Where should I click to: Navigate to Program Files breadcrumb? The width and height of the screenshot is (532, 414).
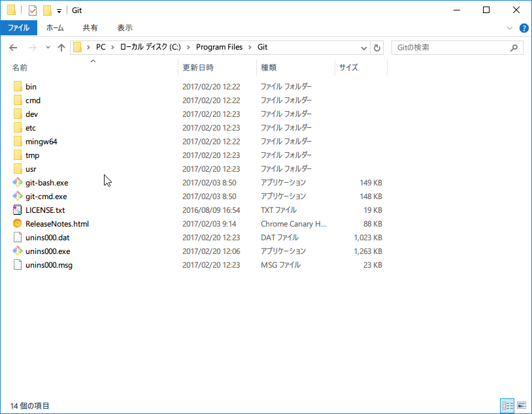(x=219, y=47)
